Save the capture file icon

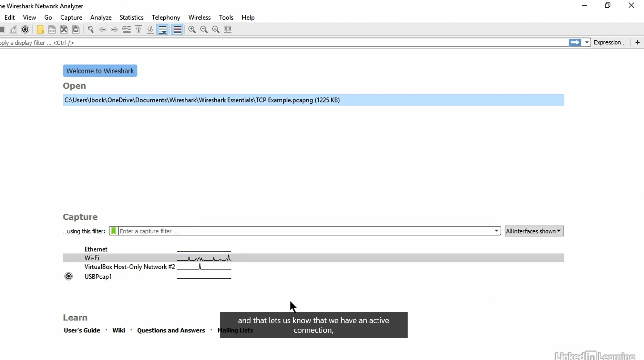pyautogui.click(x=52, y=30)
